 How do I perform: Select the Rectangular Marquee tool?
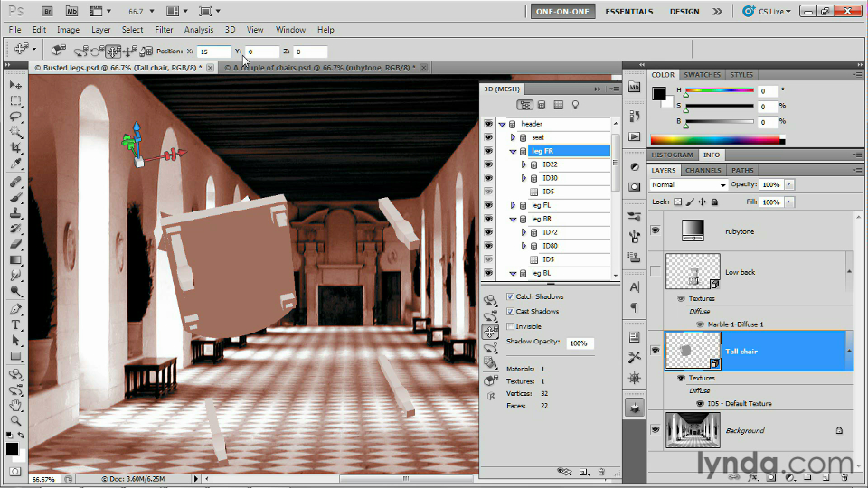(15, 100)
